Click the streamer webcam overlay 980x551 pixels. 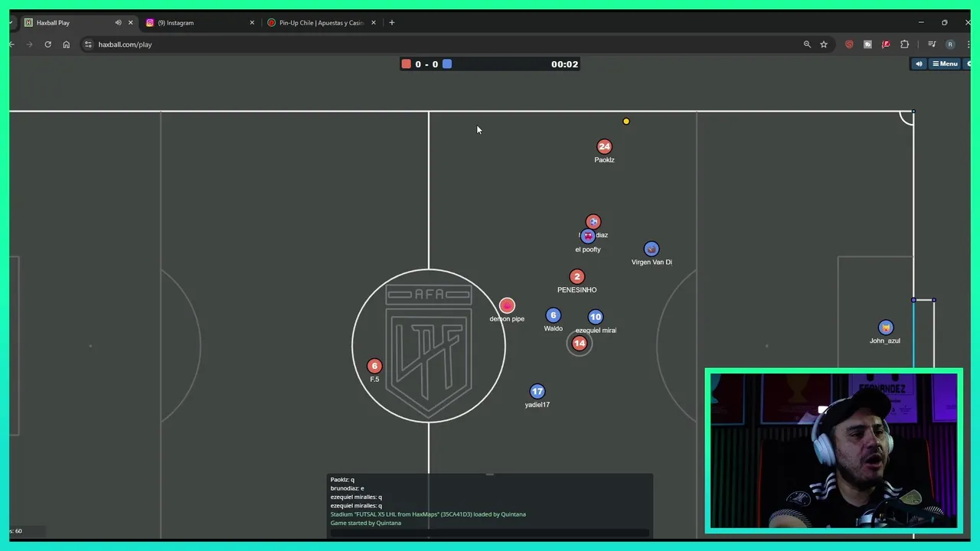834,451
